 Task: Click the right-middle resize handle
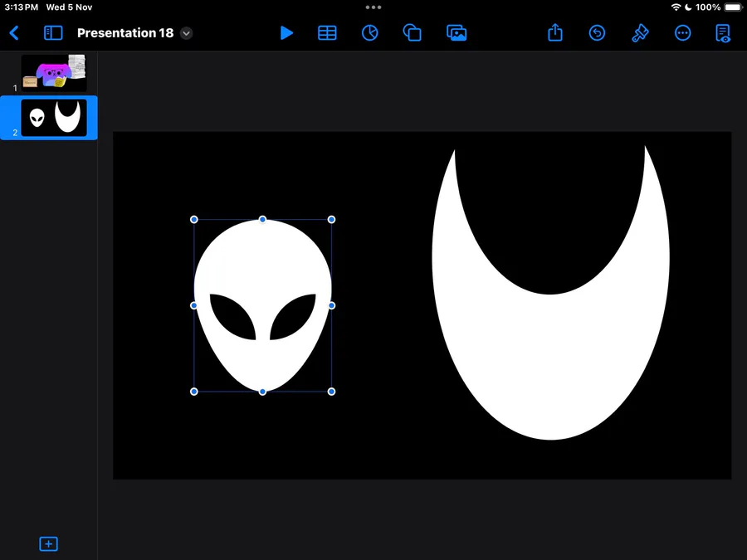[331, 305]
